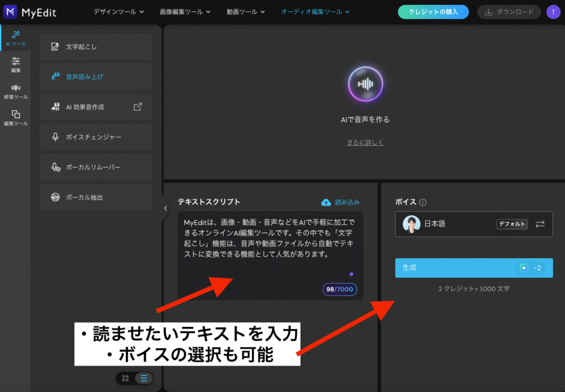Click into the テキストスクリプト text area
Image resolution: width=565 pixels, height=392 pixels.
pyautogui.click(x=270, y=256)
